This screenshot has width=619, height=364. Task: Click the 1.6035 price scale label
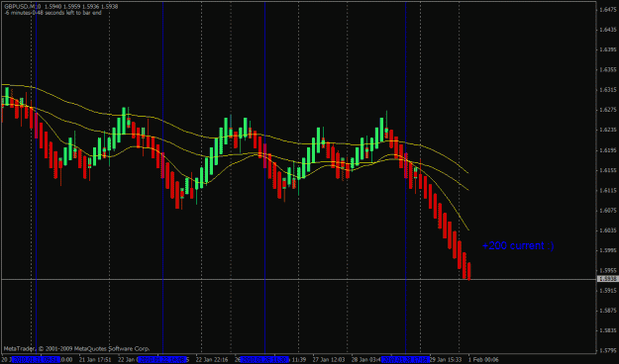click(608, 230)
